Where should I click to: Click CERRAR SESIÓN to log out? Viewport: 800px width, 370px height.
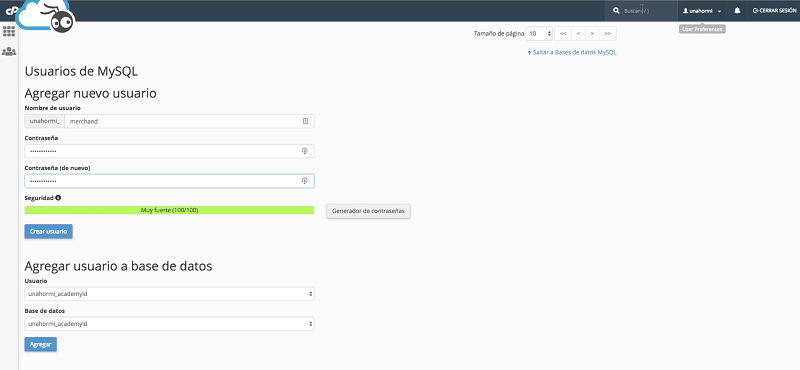[x=774, y=10]
